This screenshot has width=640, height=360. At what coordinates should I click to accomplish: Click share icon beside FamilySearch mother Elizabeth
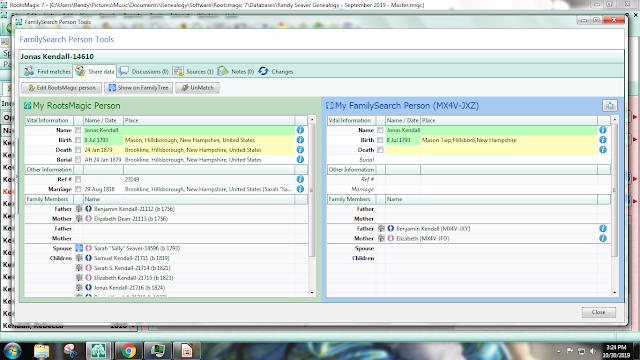[381, 238]
